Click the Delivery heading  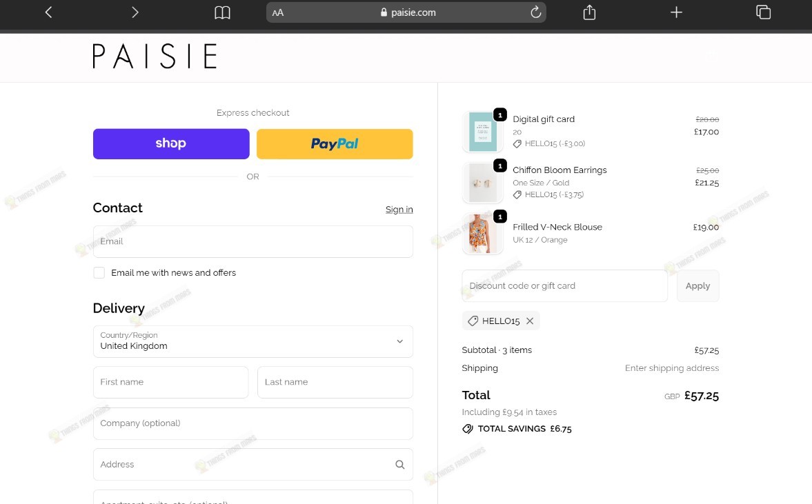coord(119,308)
